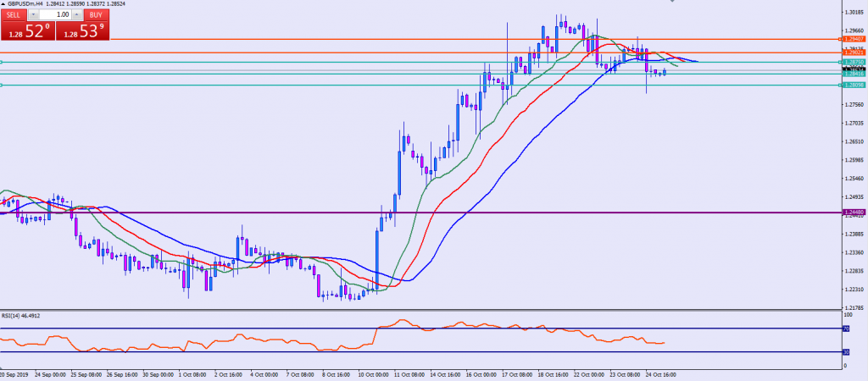Screen dimensions: 868x381
Task: Select the purple 1.24480 horizontal line label
Action: (854, 212)
